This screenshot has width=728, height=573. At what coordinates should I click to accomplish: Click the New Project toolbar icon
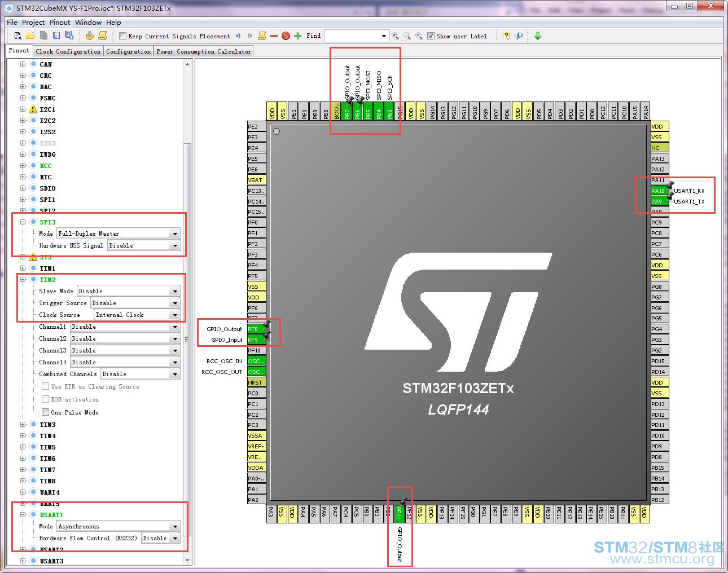[x=18, y=36]
